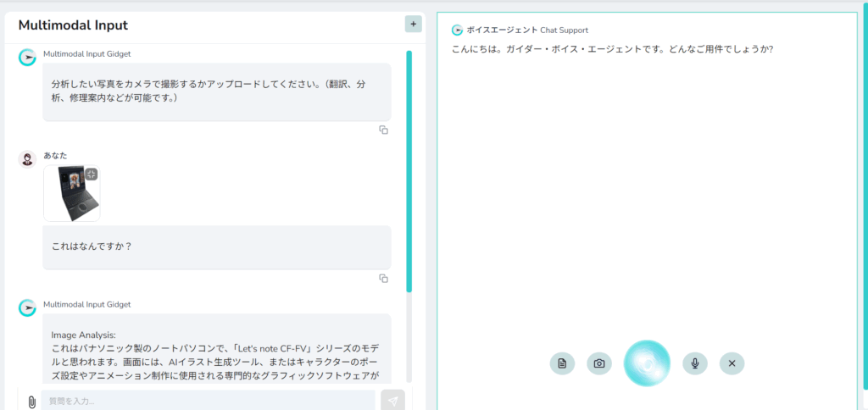The width and height of the screenshot is (868, 410).
Task: Click the camera icon in voice agent controls
Action: [x=599, y=363]
